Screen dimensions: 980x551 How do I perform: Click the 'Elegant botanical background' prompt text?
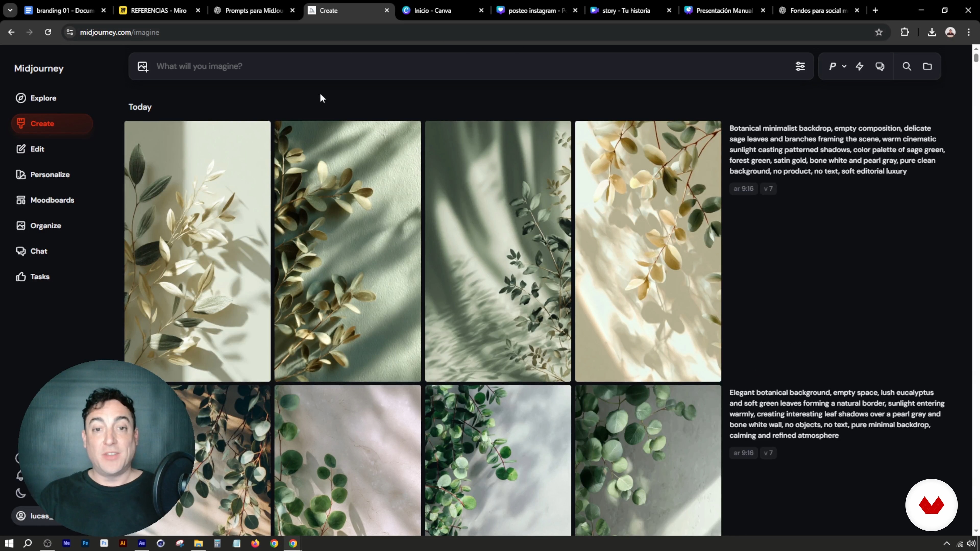(x=837, y=414)
